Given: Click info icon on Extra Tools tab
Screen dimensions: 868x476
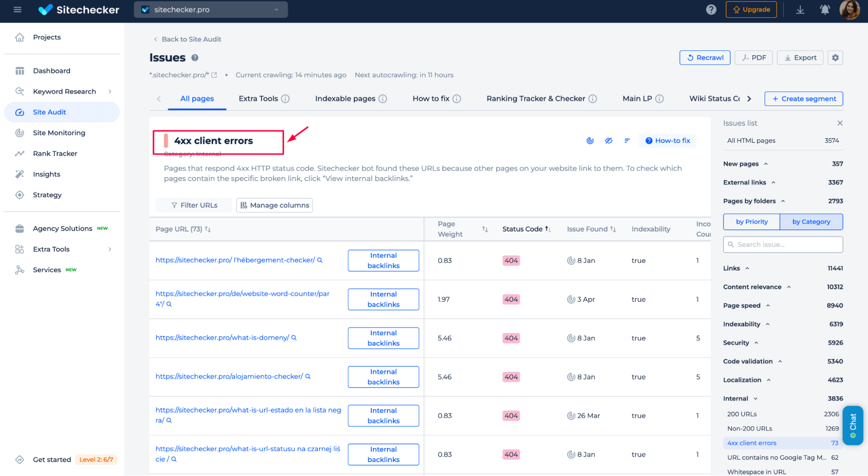Looking at the screenshot, I should [x=285, y=99].
